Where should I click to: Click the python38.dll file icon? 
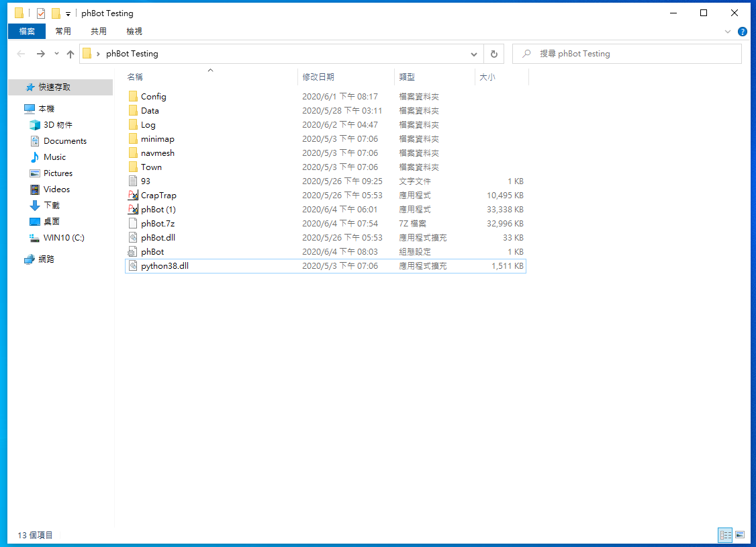tap(133, 266)
